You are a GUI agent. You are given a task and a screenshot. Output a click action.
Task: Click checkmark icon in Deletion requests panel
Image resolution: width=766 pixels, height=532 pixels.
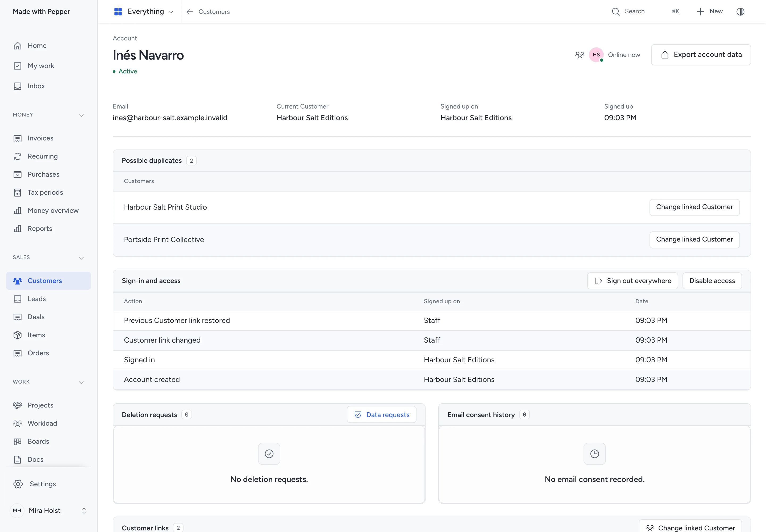pos(269,454)
